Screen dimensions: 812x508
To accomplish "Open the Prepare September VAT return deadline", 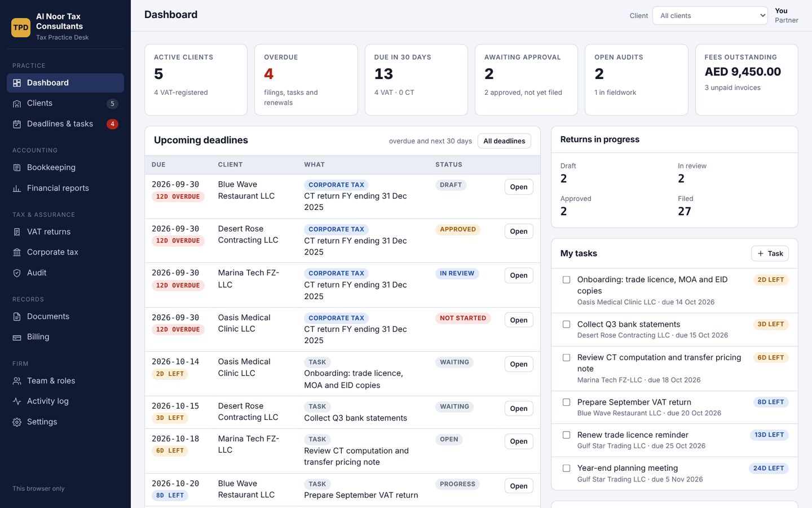I will click(519, 486).
